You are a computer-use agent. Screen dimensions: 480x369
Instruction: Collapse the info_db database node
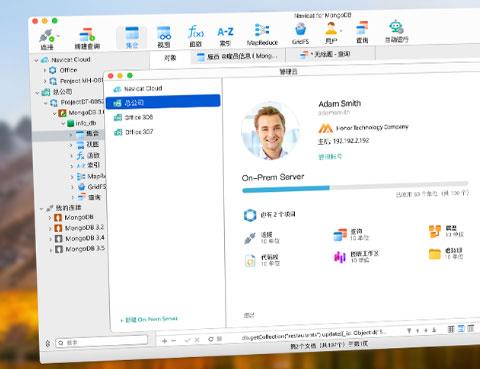(x=63, y=124)
